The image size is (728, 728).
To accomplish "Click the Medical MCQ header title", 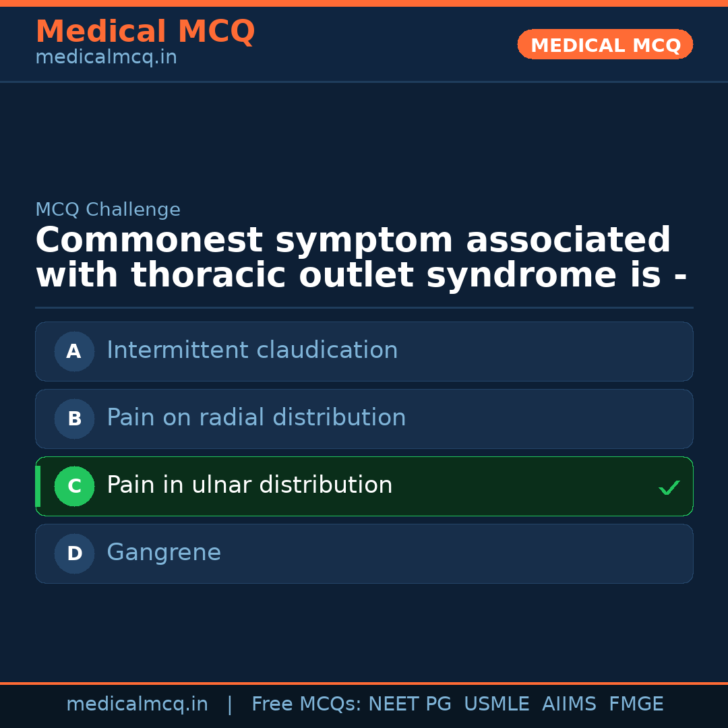I will (x=145, y=32).
